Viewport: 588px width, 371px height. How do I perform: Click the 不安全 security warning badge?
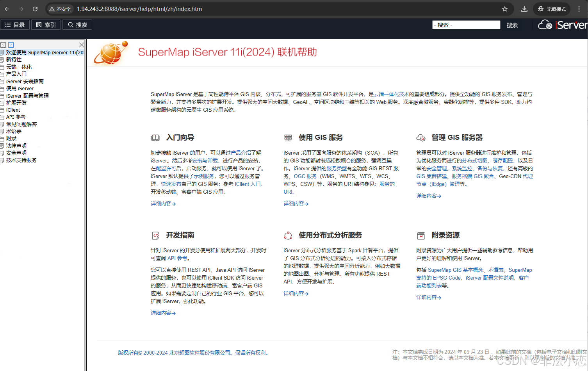60,9
